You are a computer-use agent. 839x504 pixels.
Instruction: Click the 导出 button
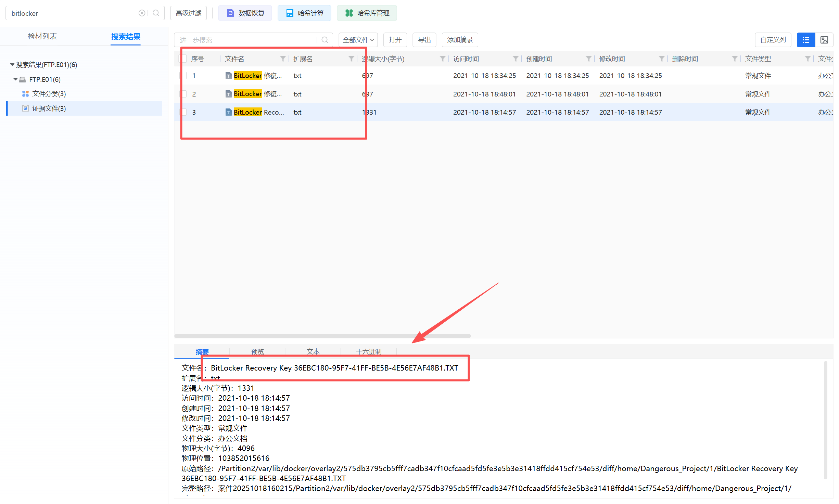tap(424, 40)
